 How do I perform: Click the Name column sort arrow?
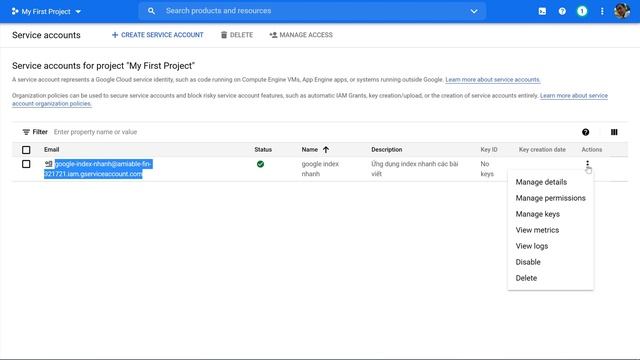(x=326, y=149)
